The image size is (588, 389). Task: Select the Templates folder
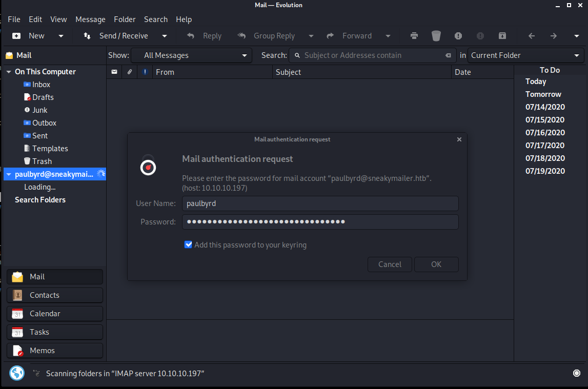(50, 149)
